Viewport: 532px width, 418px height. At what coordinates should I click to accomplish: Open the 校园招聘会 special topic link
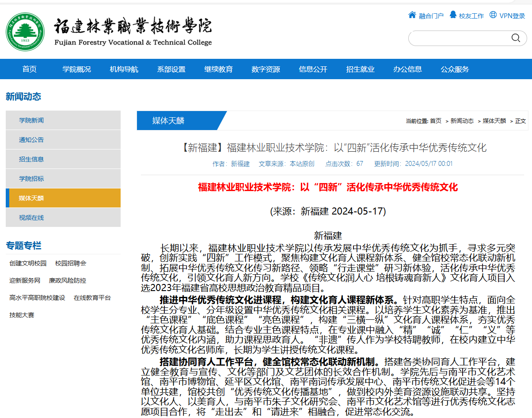(71, 263)
